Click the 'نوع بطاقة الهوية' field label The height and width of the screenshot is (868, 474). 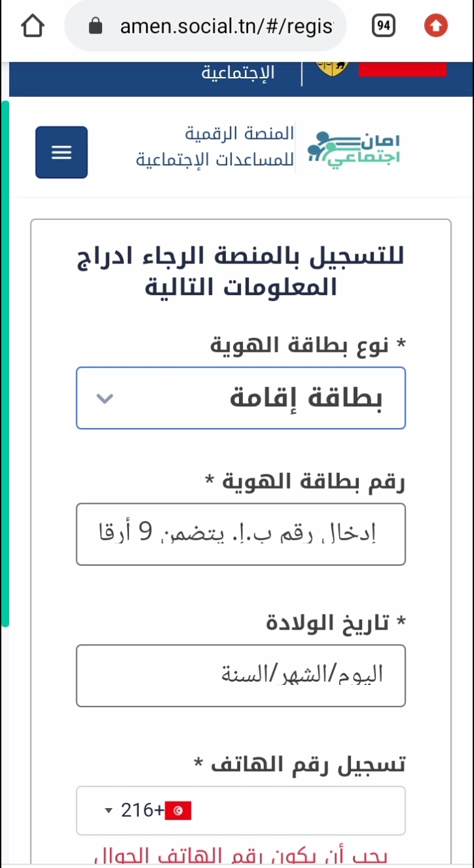[308, 344]
